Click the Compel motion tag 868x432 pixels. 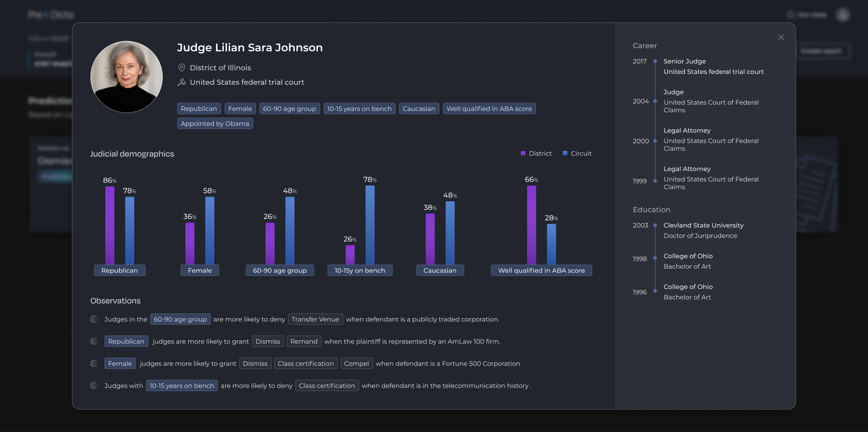point(356,363)
